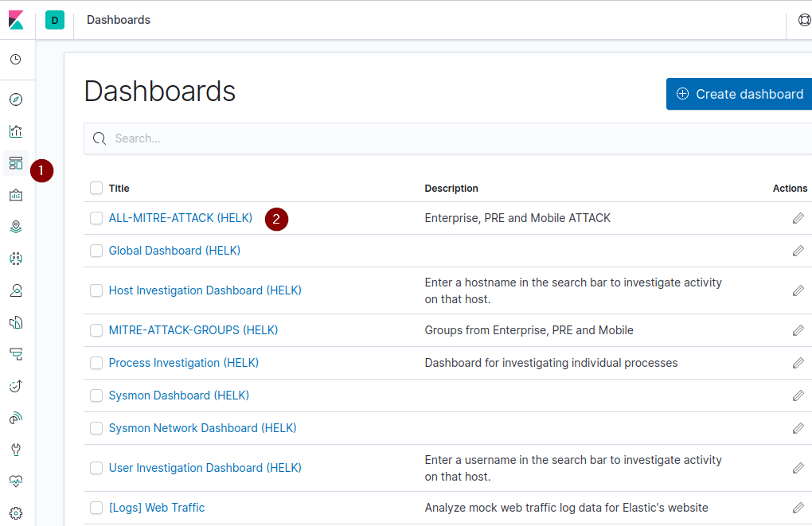
Task: Open Canvas icon in sidebar
Action: click(x=16, y=195)
